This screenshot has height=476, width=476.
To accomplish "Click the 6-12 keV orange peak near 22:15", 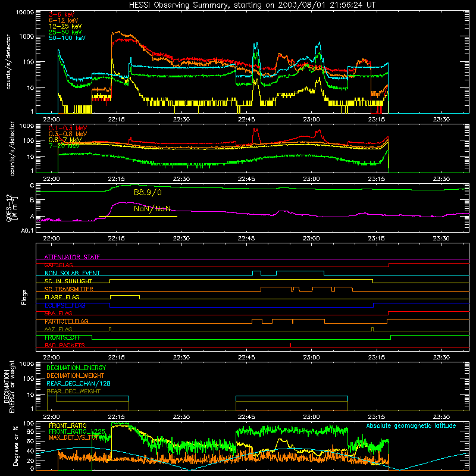I will click(x=118, y=32).
